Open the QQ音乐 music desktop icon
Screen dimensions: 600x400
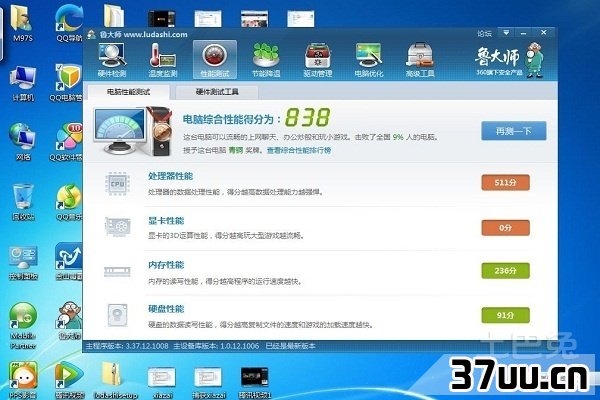69,202
